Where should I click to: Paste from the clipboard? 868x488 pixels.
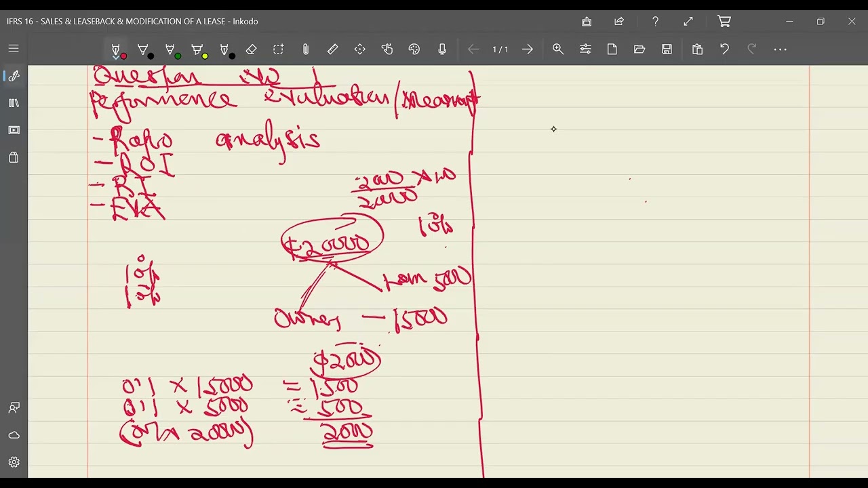(x=697, y=49)
